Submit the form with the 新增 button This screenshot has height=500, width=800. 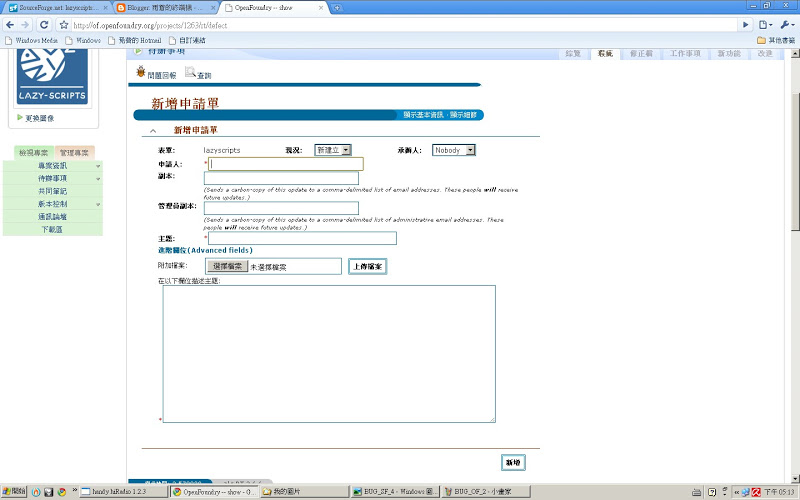(513, 462)
